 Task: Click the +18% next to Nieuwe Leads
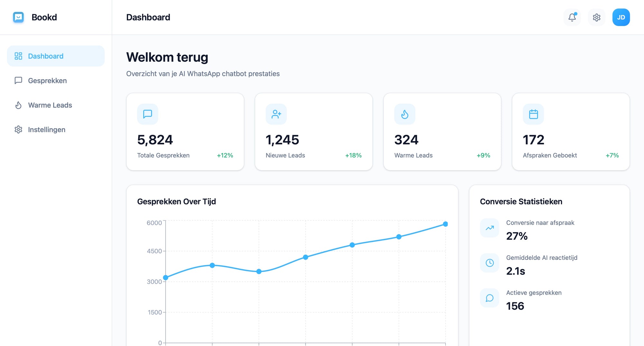353,155
